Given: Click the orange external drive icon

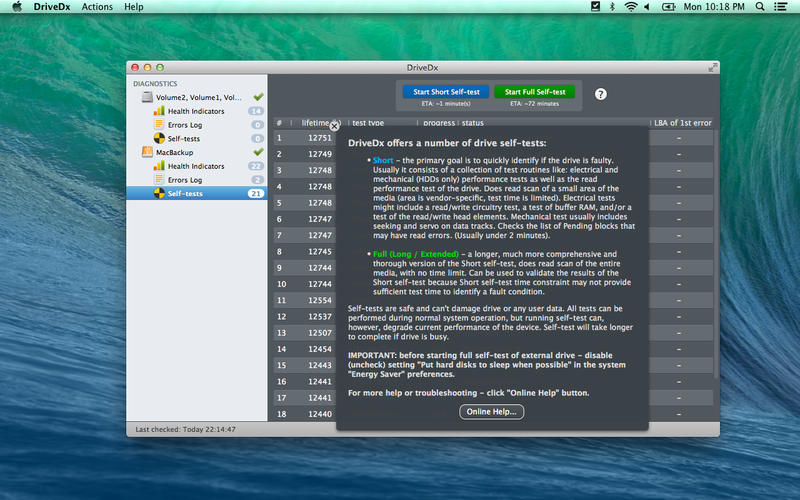Looking at the screenshot, I should 147,152.
